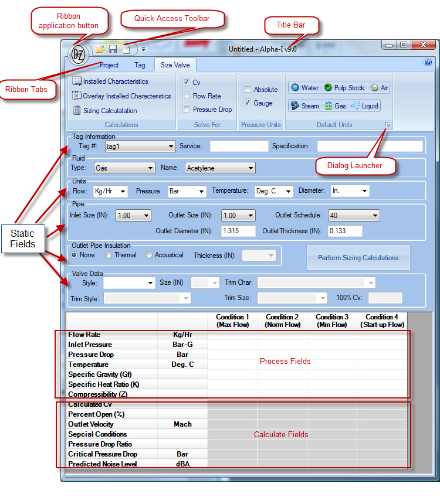Select the Thermal insulation radio button
Image resolution: width=440 pixels, height=504 pixels.
[109, 255]
